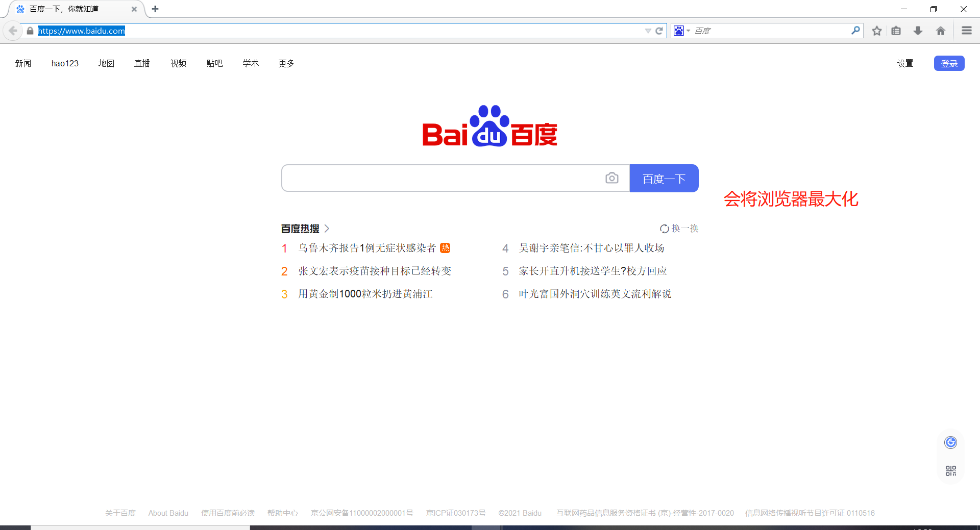Click the orange 热 hot badge
Image resolution: width=980 pixels, height=530 pixels.
click(x=445, y=248)
